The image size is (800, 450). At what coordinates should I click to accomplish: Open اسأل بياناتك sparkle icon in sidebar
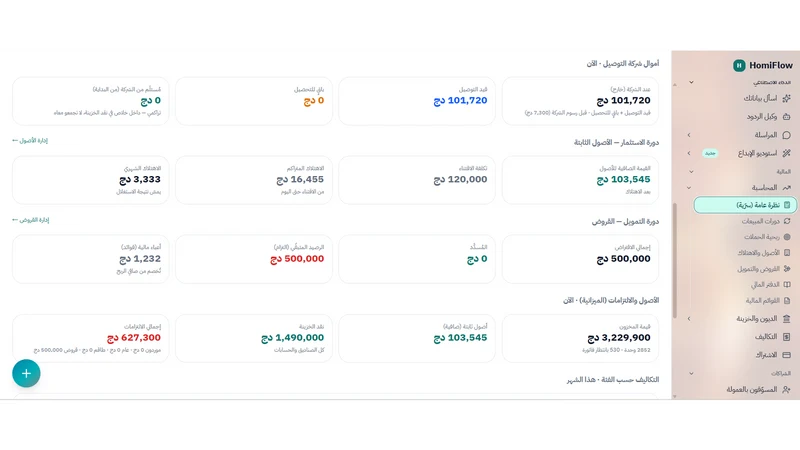(787, 98)
